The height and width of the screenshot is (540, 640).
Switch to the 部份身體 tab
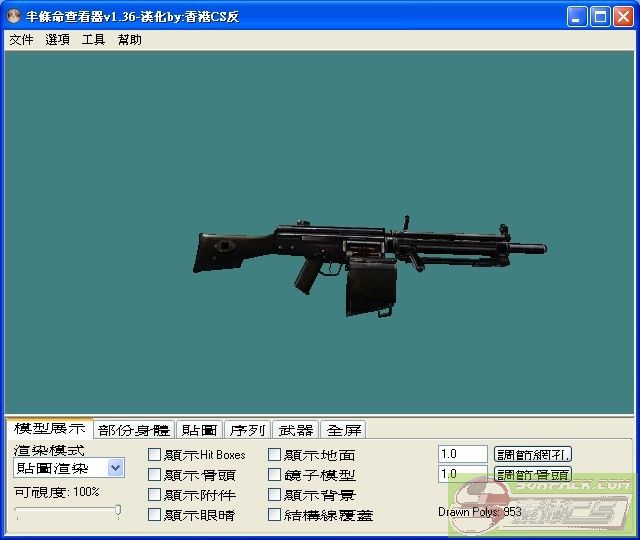coord(134,430)
